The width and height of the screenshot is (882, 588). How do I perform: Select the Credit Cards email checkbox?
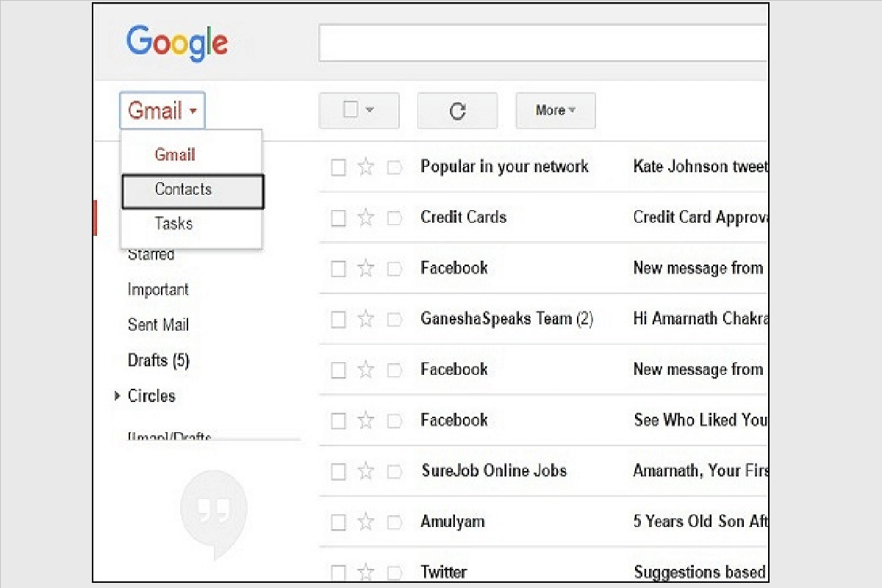coord(338,217)
